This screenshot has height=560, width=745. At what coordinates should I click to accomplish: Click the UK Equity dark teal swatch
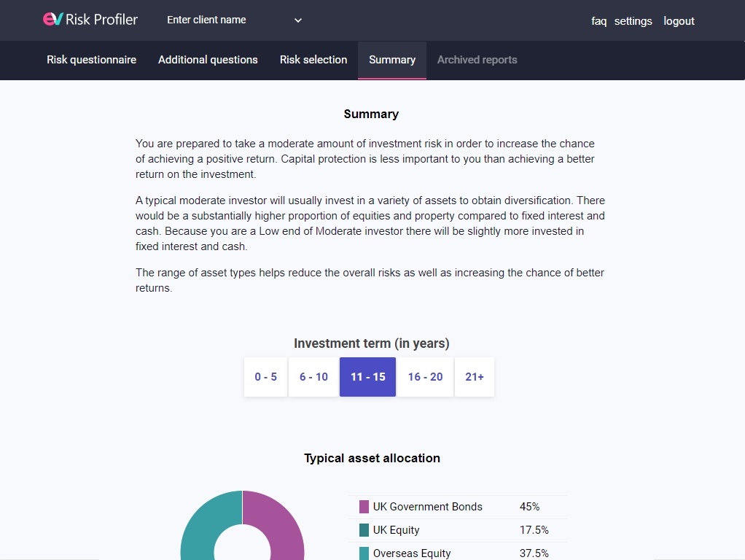click(364, 530)
